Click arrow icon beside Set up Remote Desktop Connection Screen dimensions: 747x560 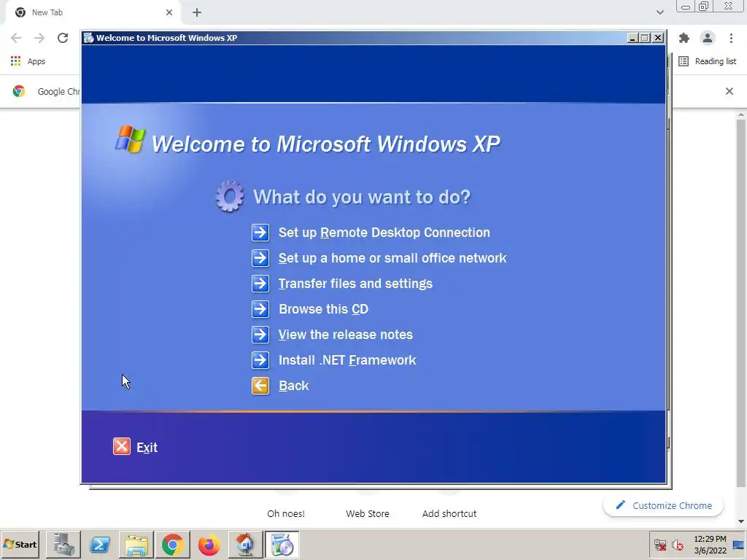(x=260, y=233)
